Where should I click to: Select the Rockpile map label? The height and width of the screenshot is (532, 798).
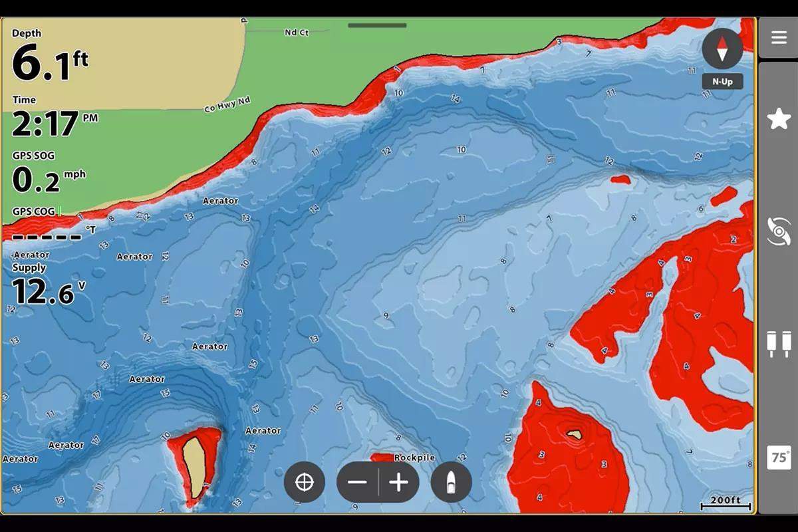(x=414, y=458)
